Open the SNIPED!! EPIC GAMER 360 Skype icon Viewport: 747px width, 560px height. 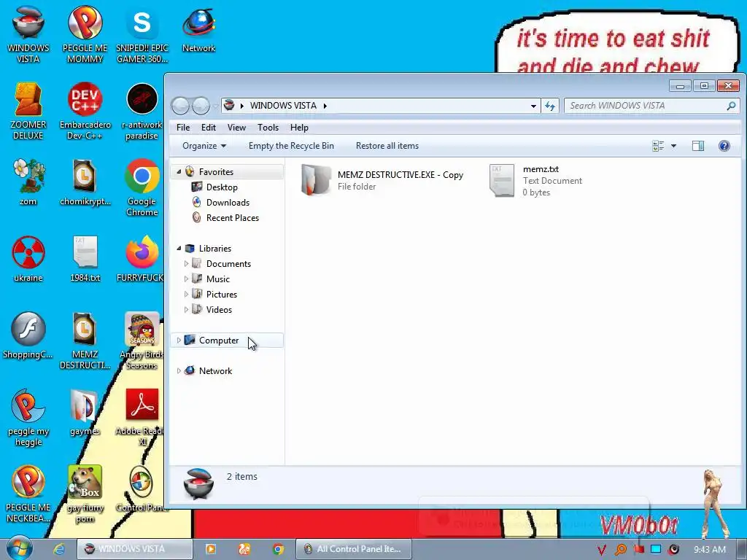pos(142,34)
